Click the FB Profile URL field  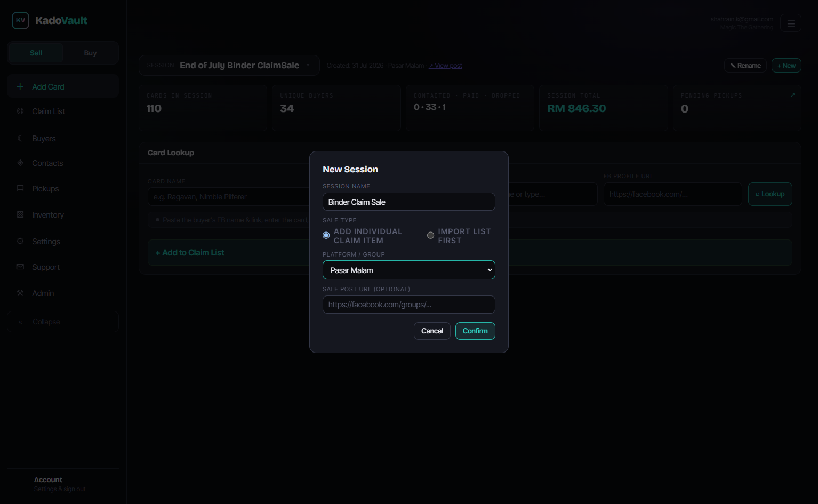pyautogui.click(x=672, y=194)
